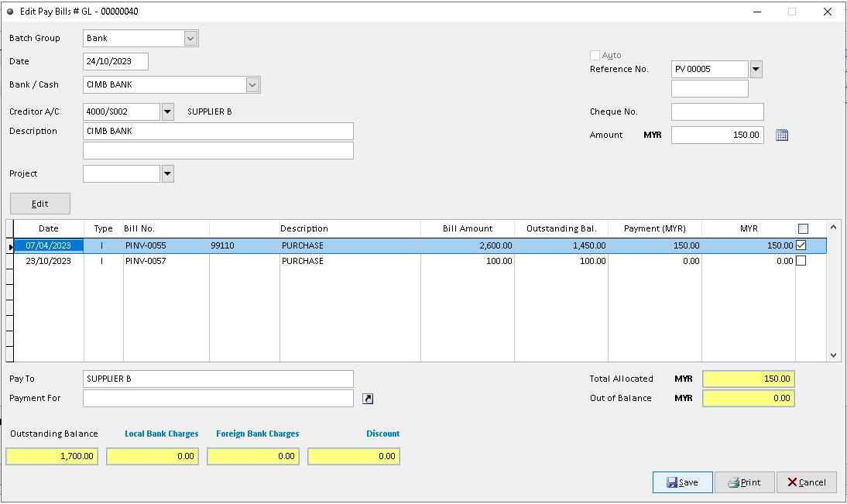Image resolution: width=847 pixels, height=504 pixels.
Task: Click the Pay To field
Action: coord(218,379)
